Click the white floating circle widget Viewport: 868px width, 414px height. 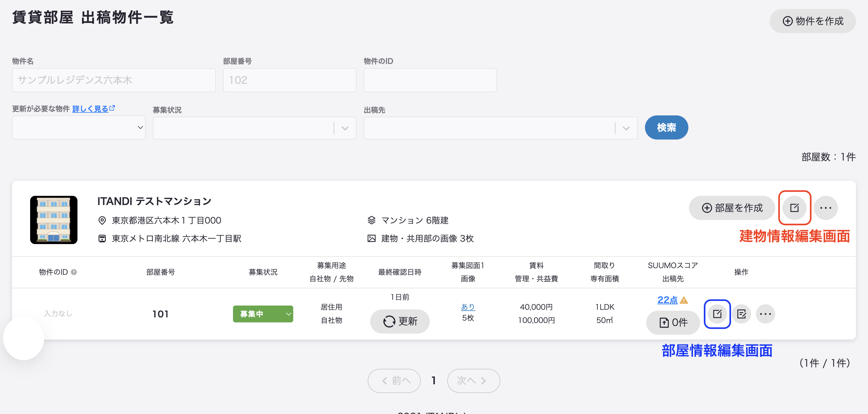tap(24, 338)
